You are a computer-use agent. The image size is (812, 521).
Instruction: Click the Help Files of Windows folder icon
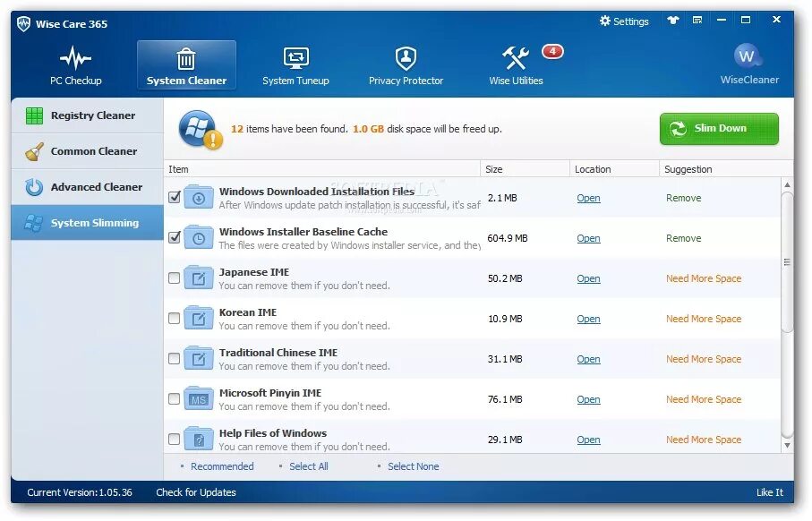tap(199, 440)
